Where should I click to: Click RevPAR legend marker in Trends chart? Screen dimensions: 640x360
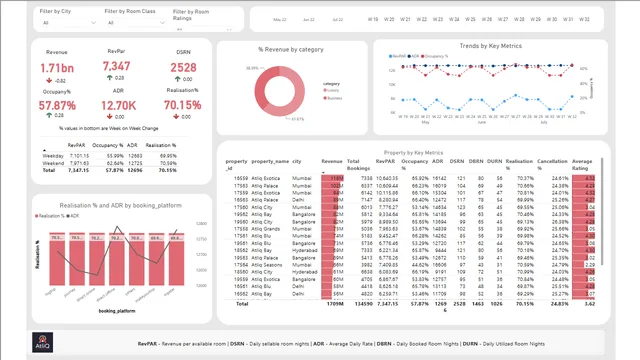pos(390,56)
